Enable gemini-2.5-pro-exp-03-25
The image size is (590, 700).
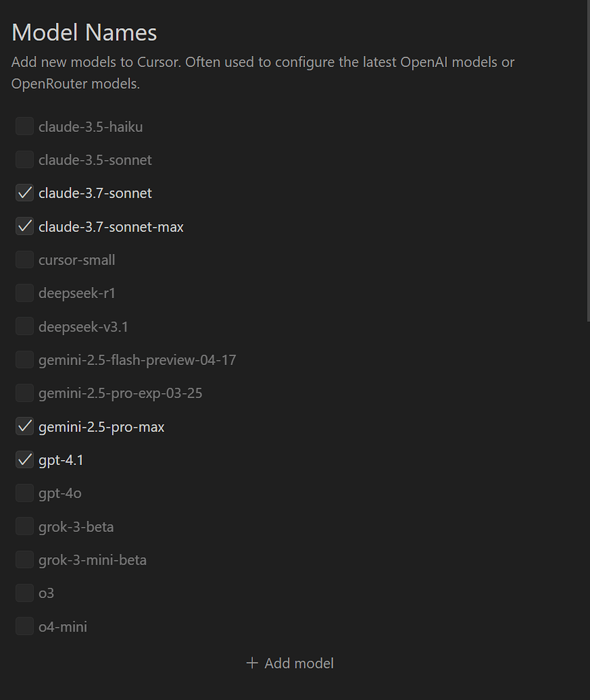pos(25,393)
